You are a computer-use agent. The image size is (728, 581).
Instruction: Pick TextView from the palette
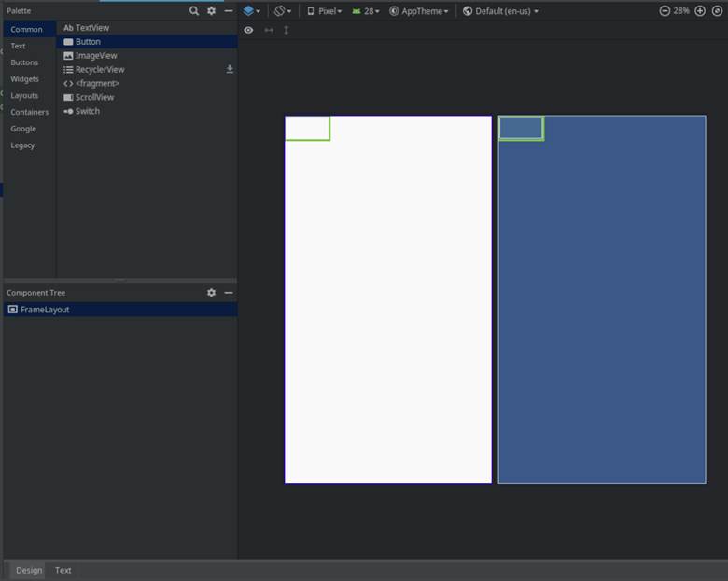click(147, 28)
